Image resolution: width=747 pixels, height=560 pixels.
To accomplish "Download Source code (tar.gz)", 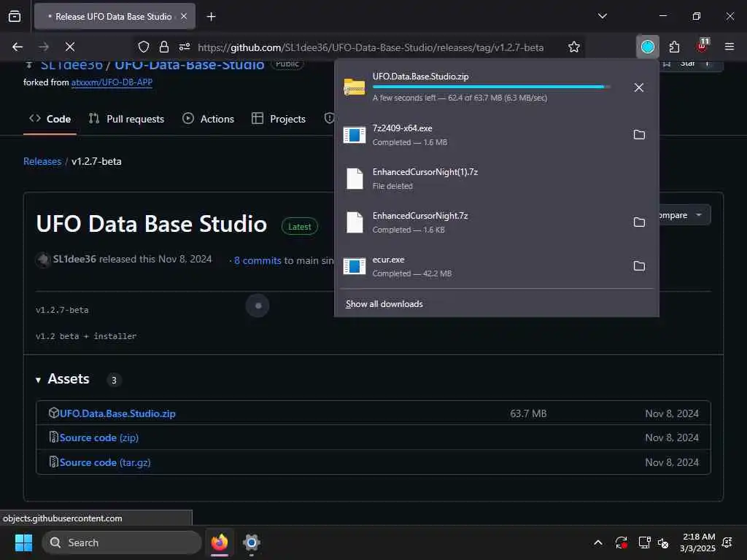I will click(x=105, y=462).
